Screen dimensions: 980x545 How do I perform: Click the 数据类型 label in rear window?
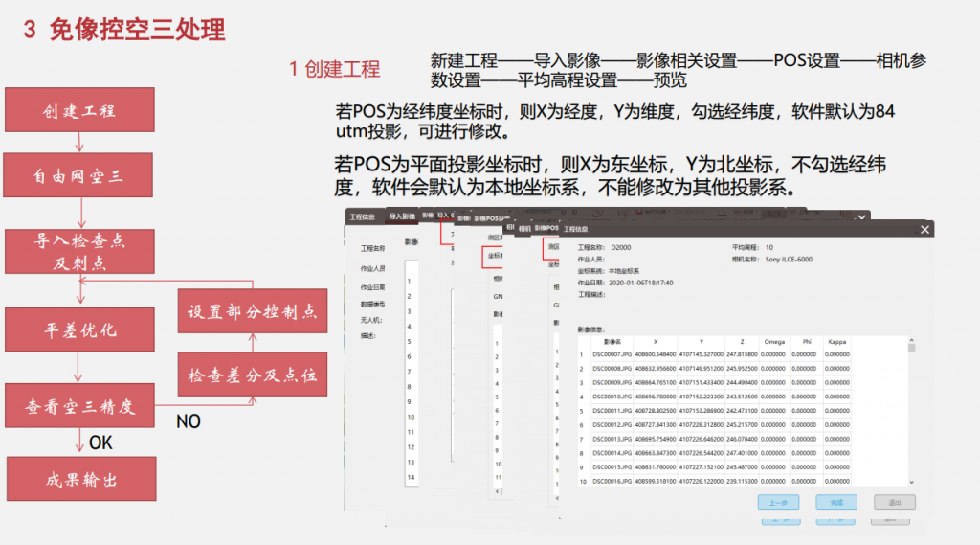point(372,304)
